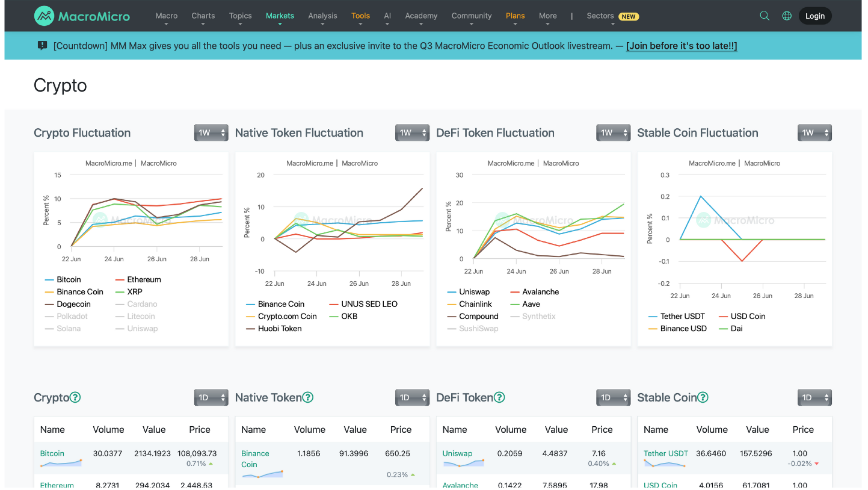Open Stable Coin Fluctuation 1W period dropdown
Image resolution: width=868 pixels, height=490 pixels.
[x=814, y=133]
